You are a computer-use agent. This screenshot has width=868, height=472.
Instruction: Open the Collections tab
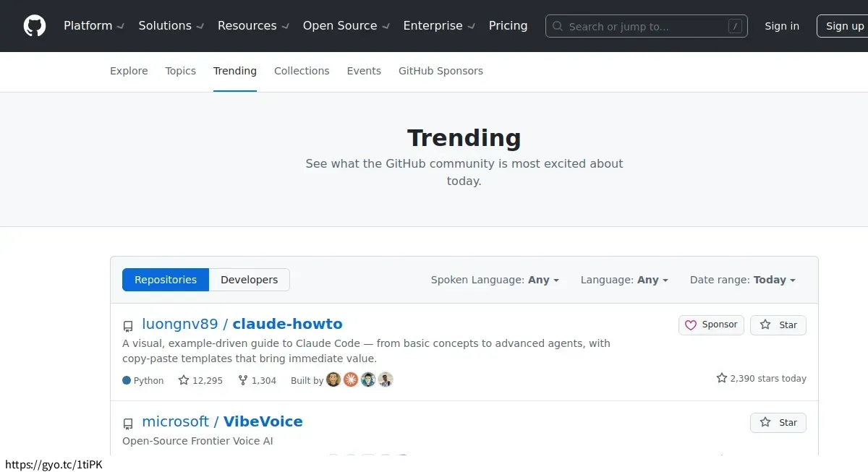(x=302, y=71)
